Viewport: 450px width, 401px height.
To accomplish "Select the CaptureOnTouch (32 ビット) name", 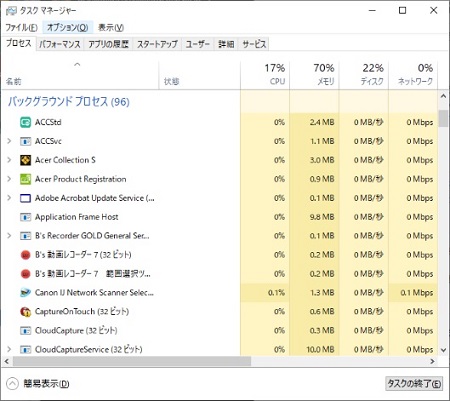I will [x=82, y=312].
